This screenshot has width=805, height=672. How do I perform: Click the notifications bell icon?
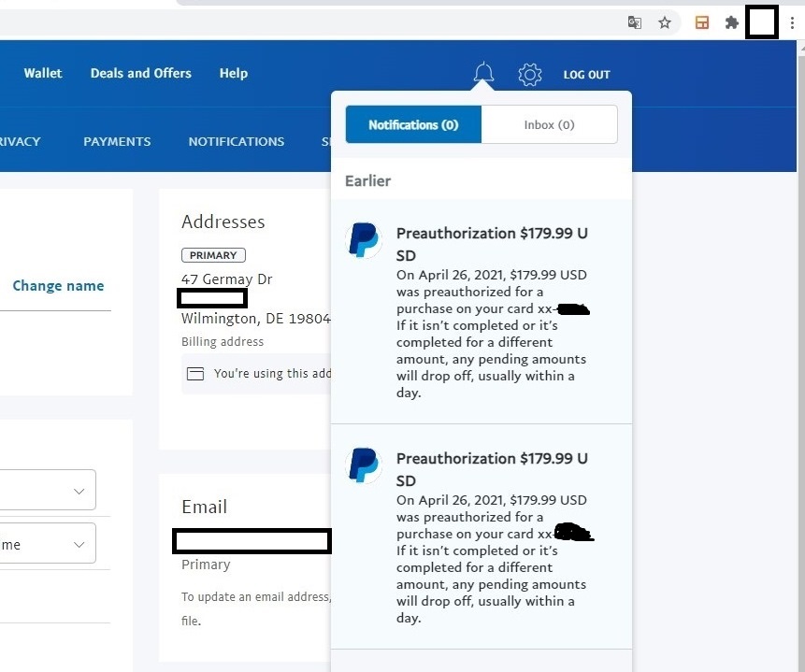483,74
